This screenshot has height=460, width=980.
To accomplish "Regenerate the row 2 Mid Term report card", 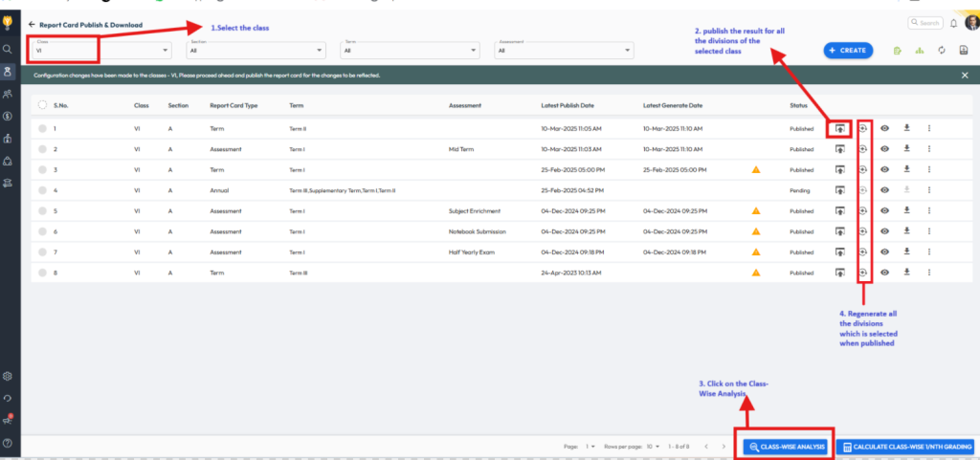I will 863,149.
